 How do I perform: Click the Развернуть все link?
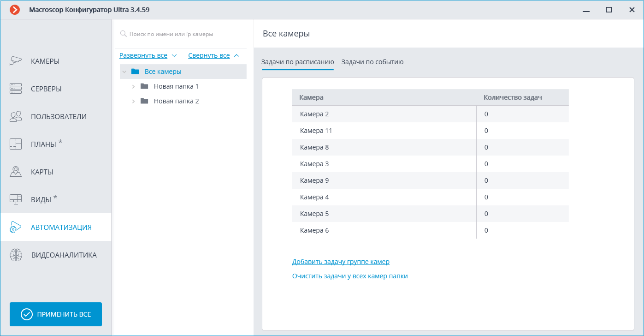tap(143, 55)
